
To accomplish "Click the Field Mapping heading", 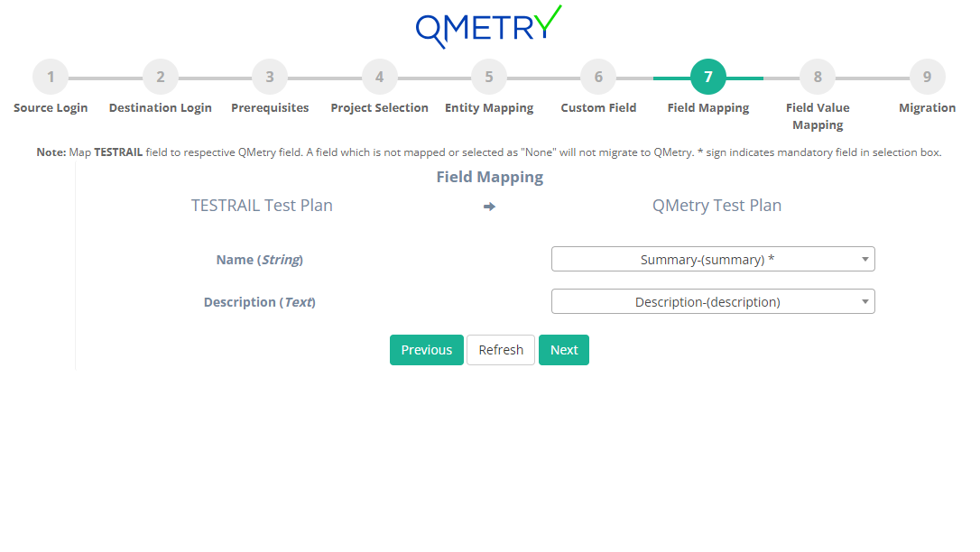I will (489, 177).
